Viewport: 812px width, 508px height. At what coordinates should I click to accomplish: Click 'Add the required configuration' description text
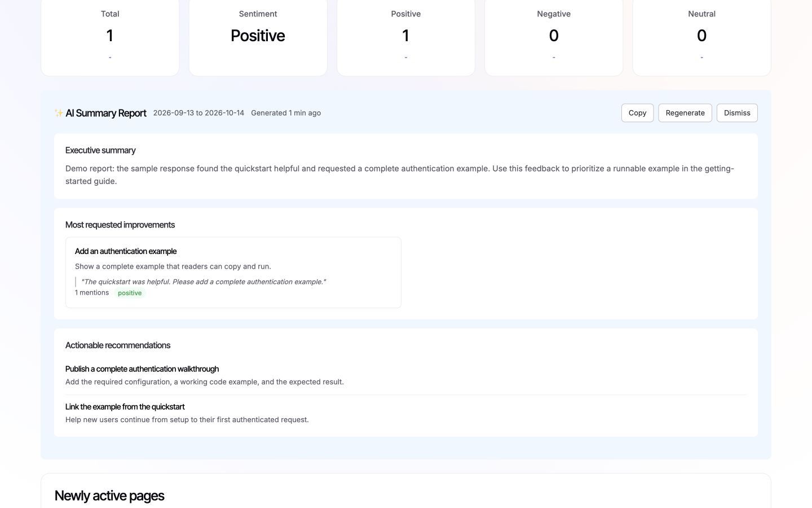tap(205, 382)
